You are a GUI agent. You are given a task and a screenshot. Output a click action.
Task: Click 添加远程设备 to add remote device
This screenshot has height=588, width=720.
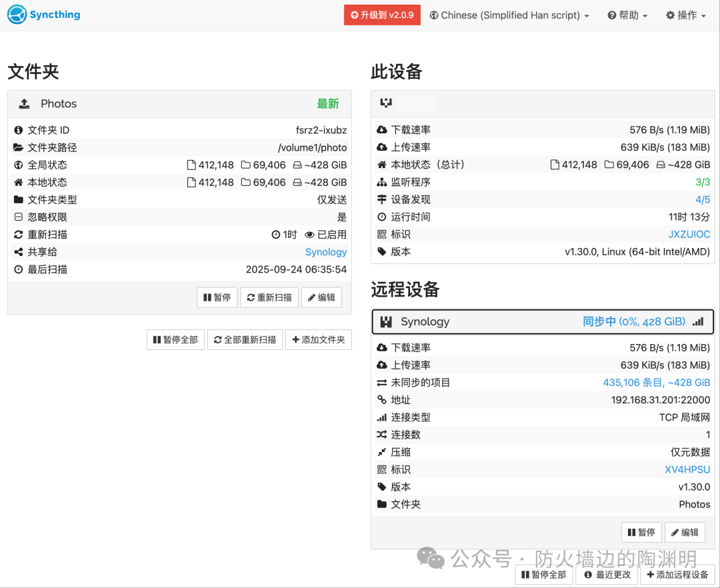677,575
